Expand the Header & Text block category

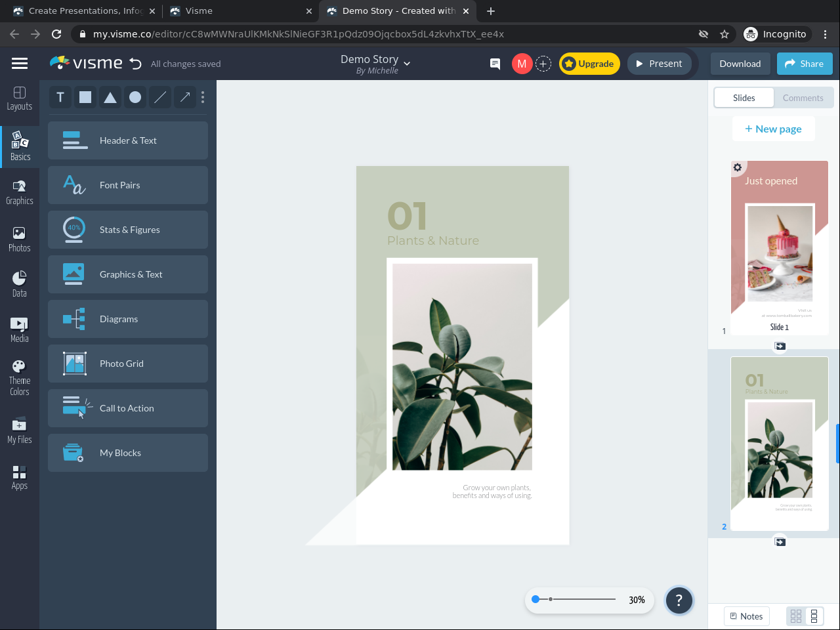click(128, 140)
